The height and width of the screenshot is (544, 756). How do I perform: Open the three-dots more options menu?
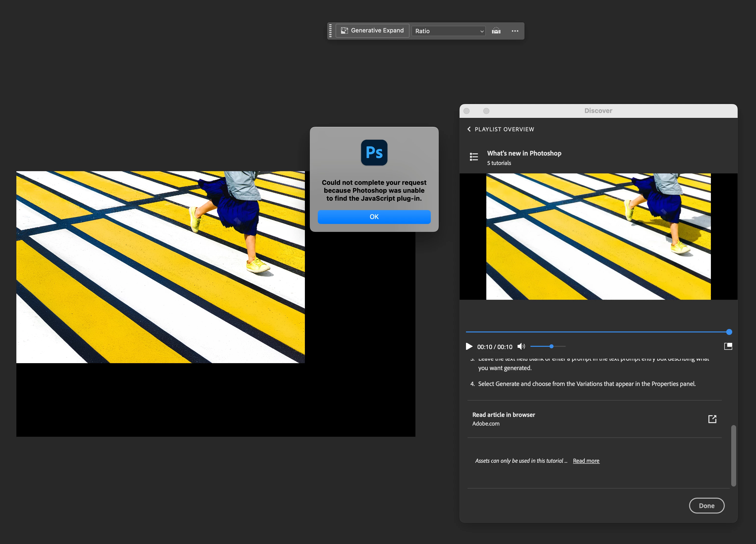(515, 31)
